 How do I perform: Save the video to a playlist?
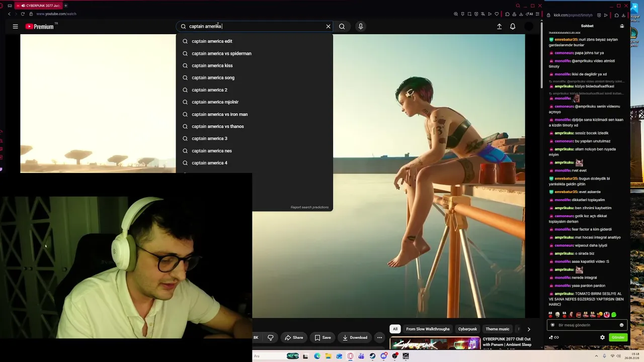323,337
